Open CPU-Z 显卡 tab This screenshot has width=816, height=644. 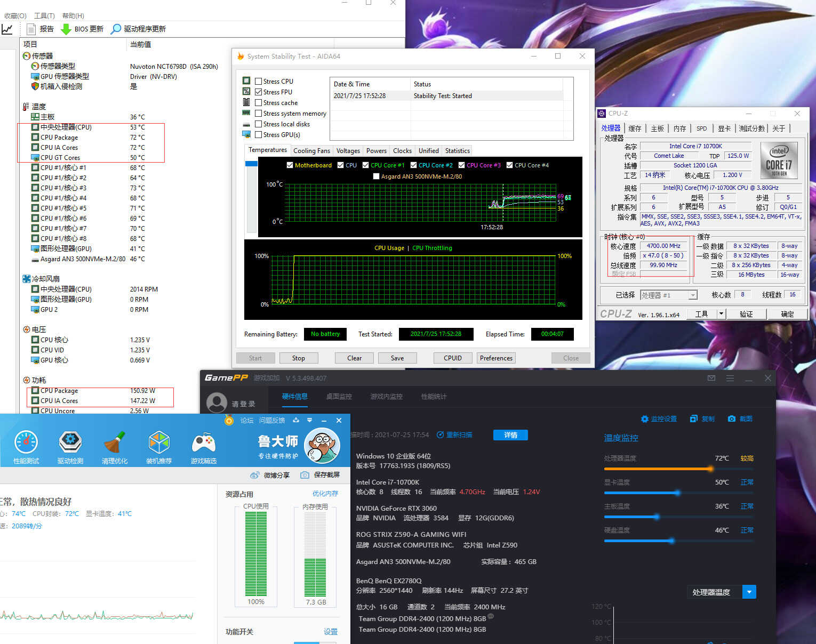tap(724, 128)
